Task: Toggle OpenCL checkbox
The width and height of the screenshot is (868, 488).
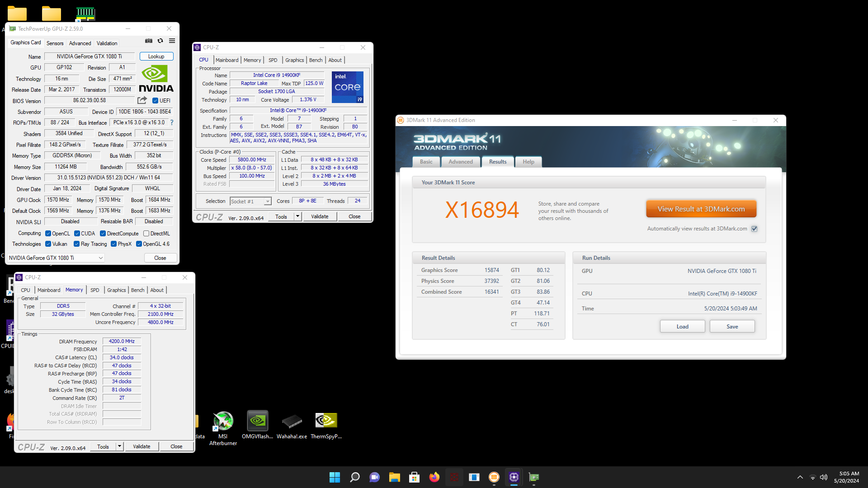Action: (48, 234)
